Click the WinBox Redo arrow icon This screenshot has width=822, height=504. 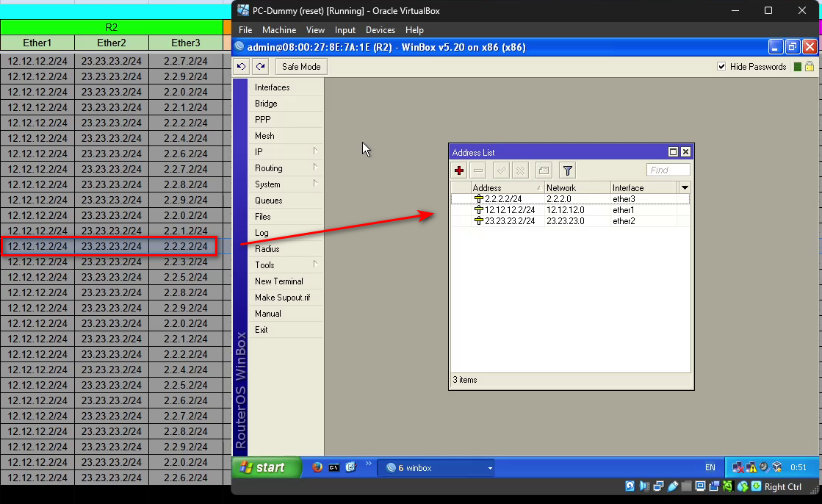tap(261, 67)
